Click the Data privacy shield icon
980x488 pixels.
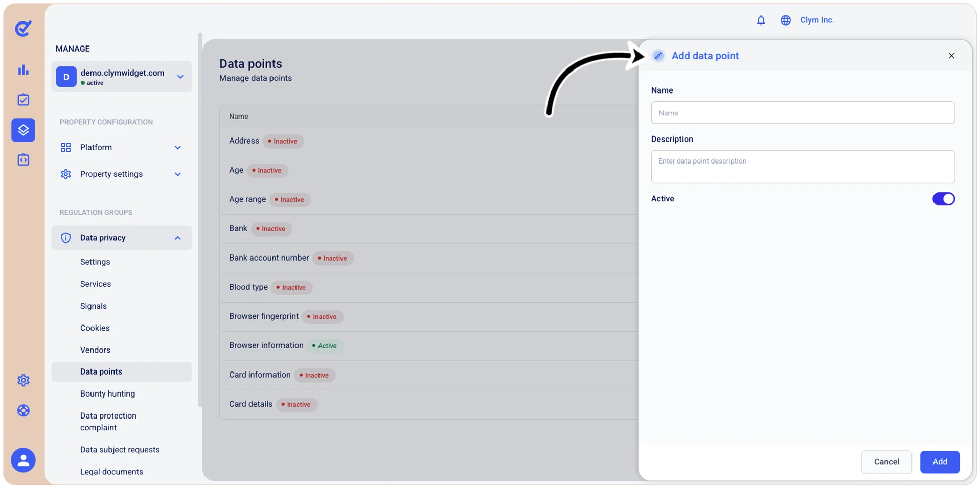click(66, 238)
